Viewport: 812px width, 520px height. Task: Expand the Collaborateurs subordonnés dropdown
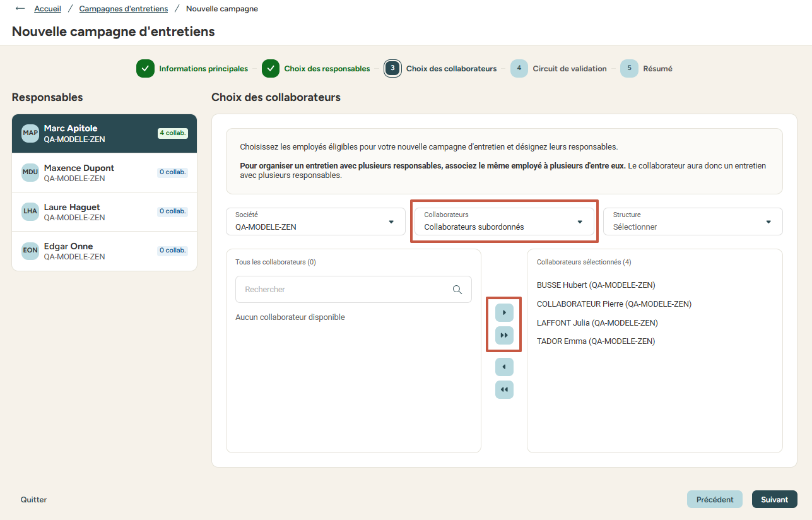point(504,222)
